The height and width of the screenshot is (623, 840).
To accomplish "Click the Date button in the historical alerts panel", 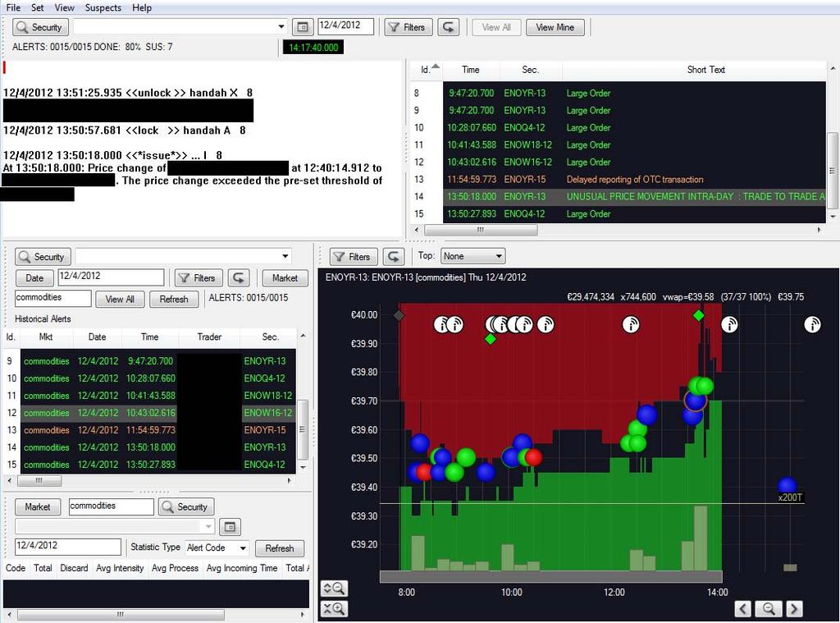I will click(x=34, y=277).
